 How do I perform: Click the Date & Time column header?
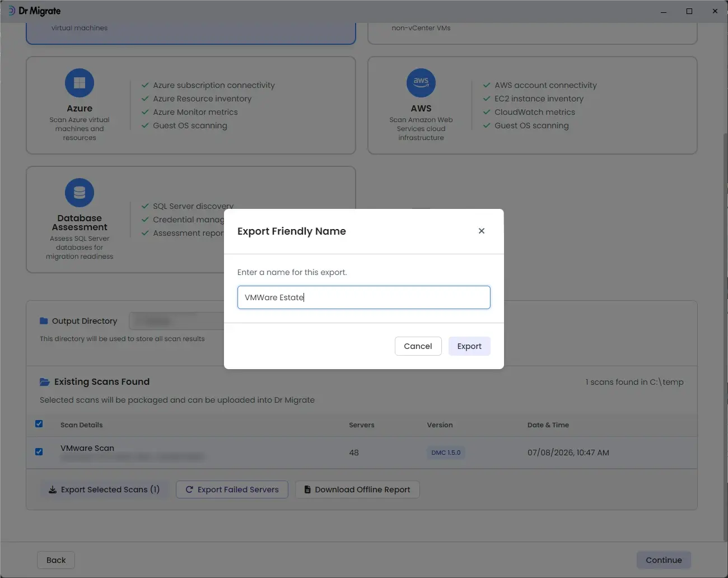tap(548, 425)
